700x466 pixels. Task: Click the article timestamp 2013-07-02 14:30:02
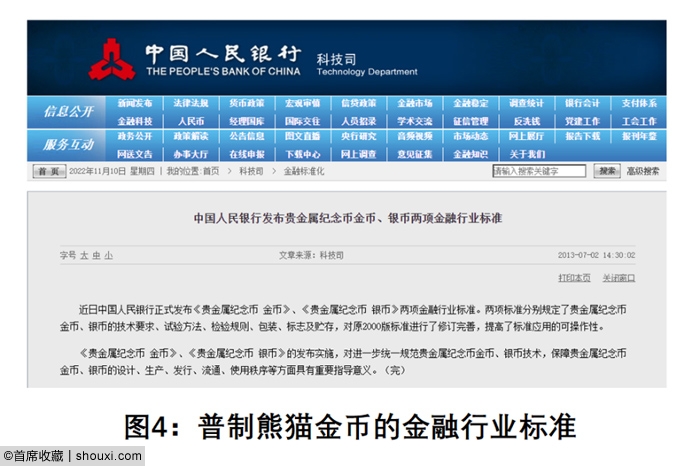(x=596, y=255)
